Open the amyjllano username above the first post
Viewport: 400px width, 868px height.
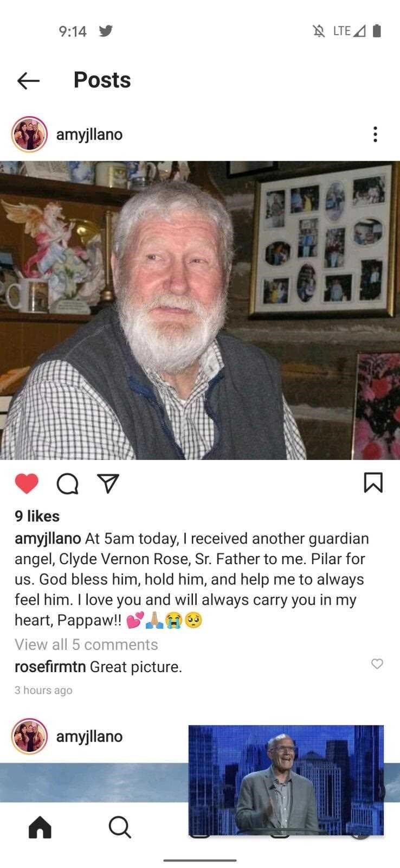pyautogui.click(x=89, y=134)
